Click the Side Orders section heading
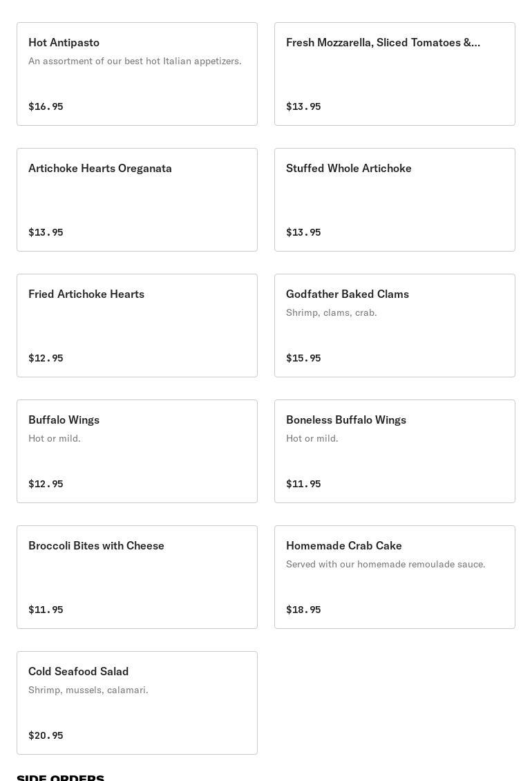This screenshot has height=781, width=532. 60,777
